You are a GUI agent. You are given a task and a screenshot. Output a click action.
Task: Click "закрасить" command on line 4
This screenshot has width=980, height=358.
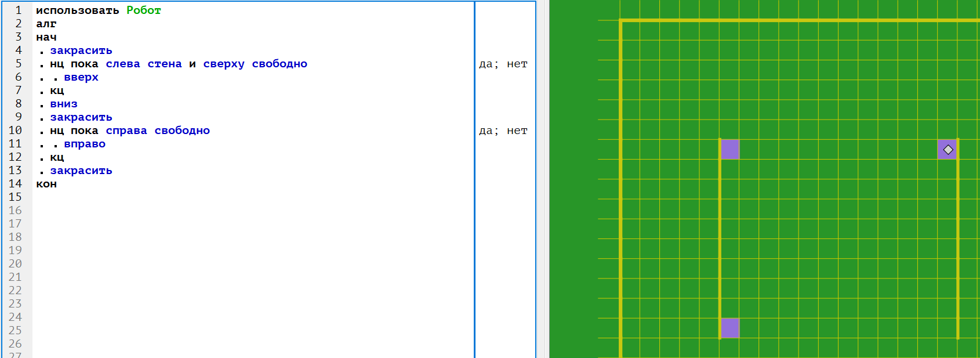click(81, 50)
